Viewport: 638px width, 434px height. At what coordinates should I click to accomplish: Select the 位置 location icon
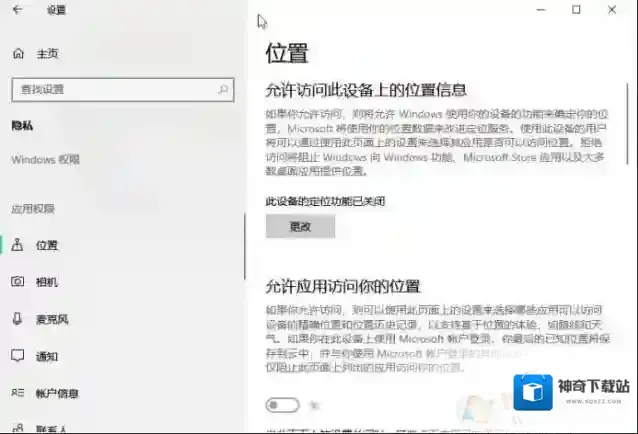tap(18, 245)
